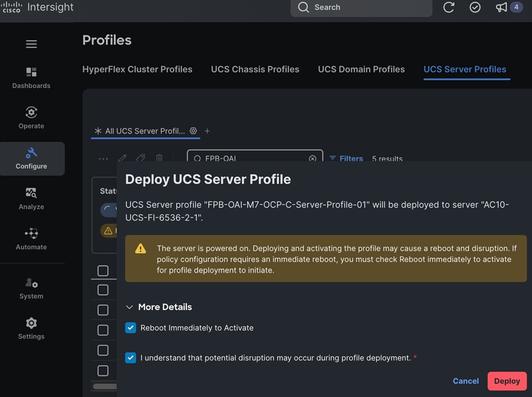Open the requests checkmark icon
This screenshot has height=397, width=532.
475,7
